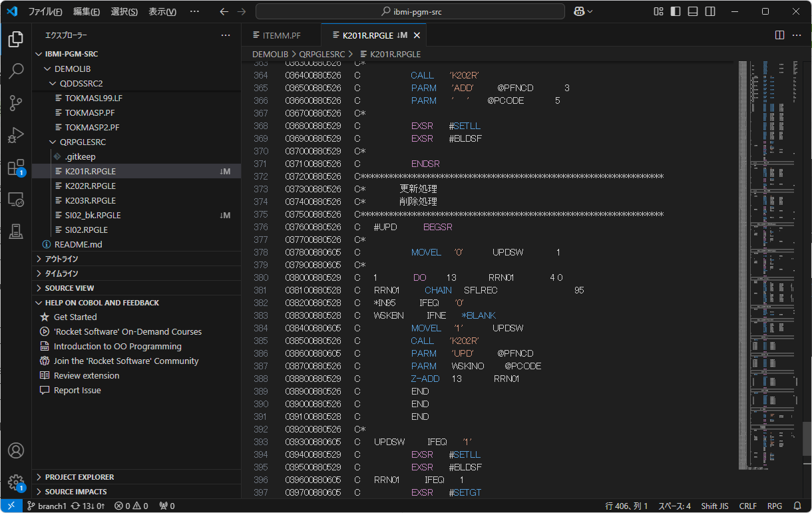812x513 pixels.
Task: Go forward using the navigation arrow
Action: pyautogui.click(x=242, y=11)
